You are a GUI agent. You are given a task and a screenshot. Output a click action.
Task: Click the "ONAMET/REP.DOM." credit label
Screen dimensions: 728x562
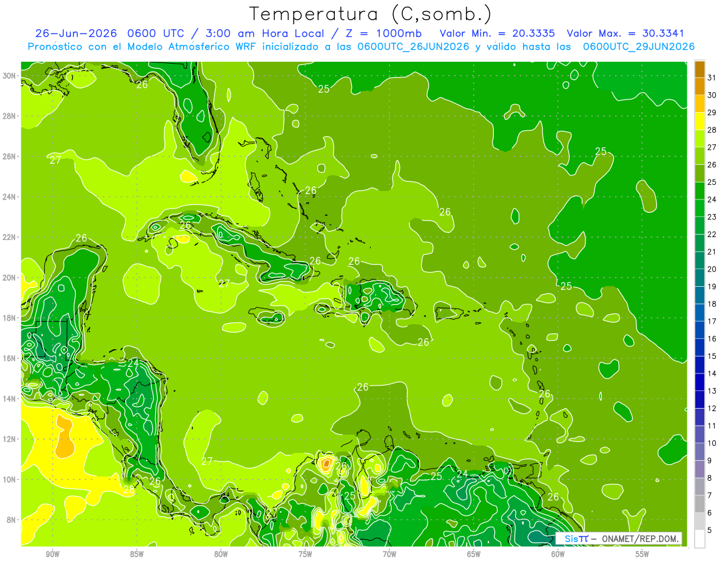pos(639,538)
